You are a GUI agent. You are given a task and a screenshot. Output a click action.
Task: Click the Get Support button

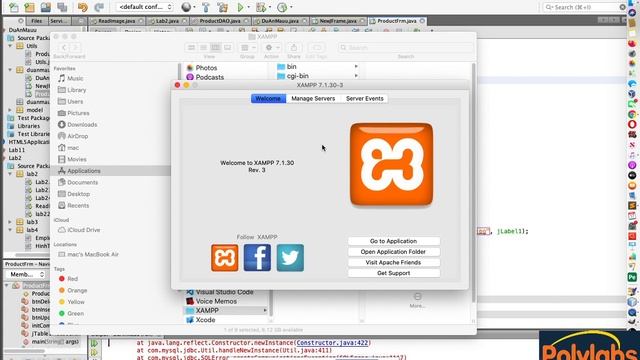coord(393,273)
